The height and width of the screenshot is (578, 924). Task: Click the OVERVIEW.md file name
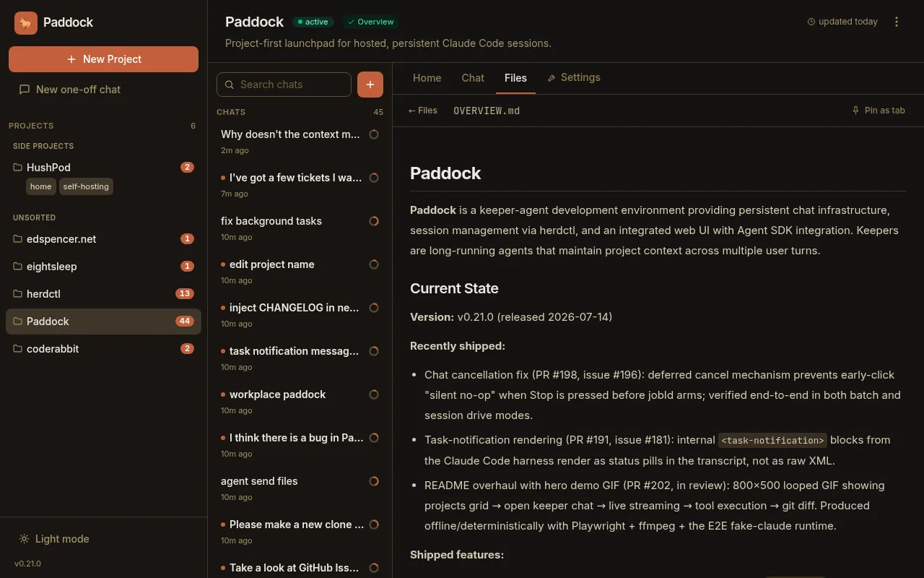(x=487, y=111)
